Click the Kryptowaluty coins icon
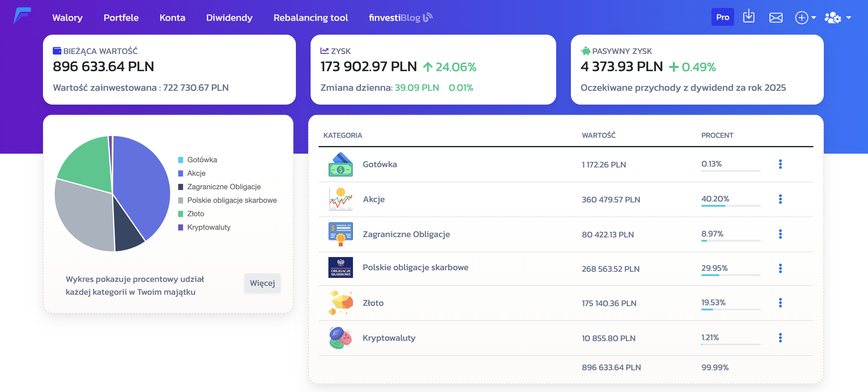Image resolution: width=868 pixels, height=392 pixels. [340, 338]
